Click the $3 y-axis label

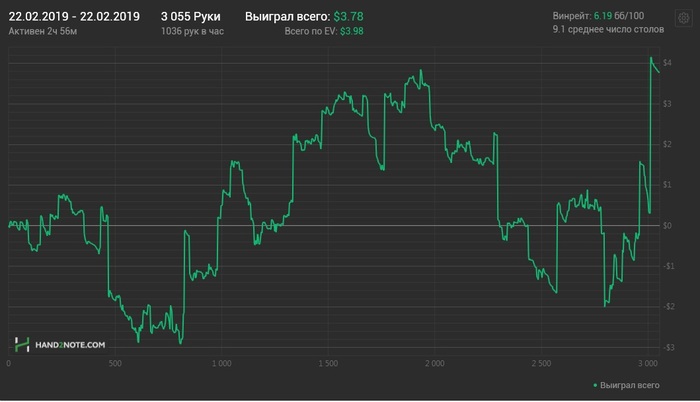tap(667, 104)
